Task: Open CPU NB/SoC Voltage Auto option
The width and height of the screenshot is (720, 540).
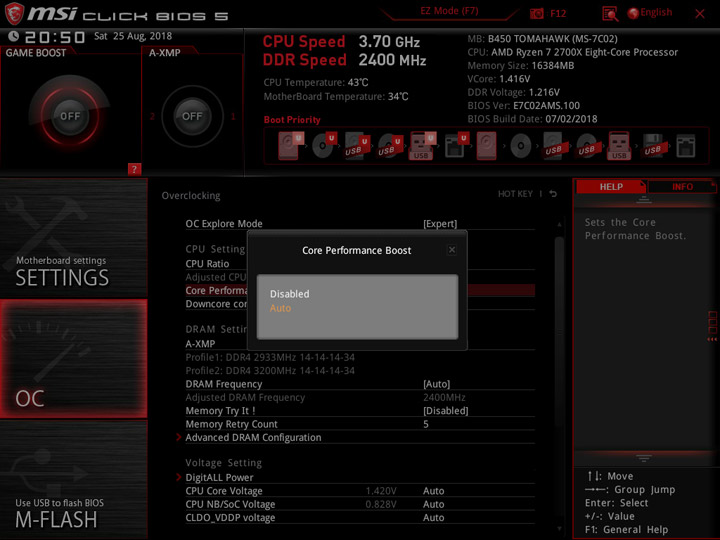Action: pos(433,504)
